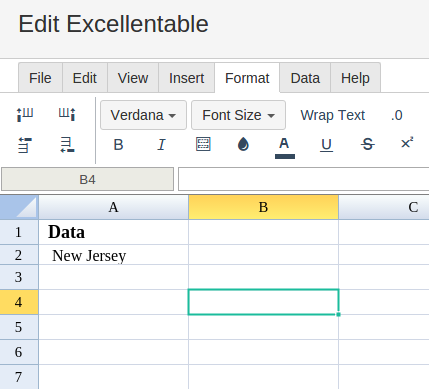Switch to the Data tab
Screen dimensions: 429x389
(x=305, y=78)
